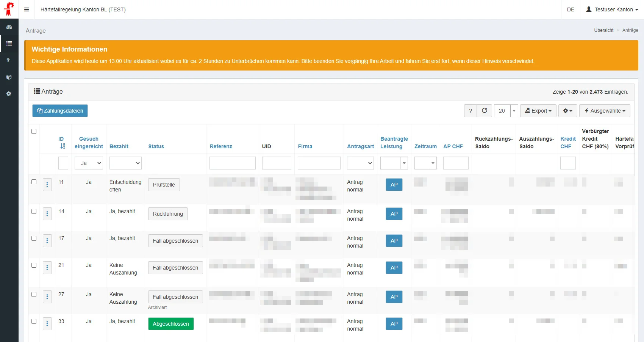Open the row actions menu for ID 14

[47, 214]
